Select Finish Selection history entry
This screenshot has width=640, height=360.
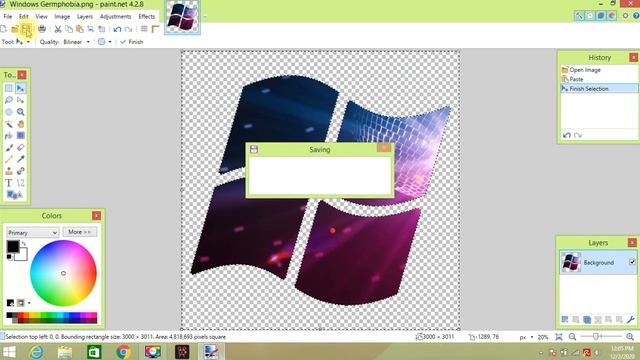pos(599,89)
